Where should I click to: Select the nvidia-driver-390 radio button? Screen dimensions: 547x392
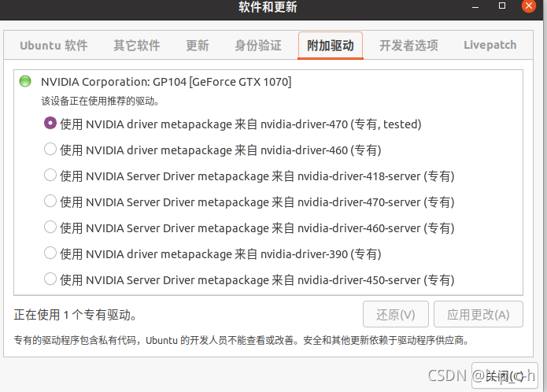[x=50, y=253]
